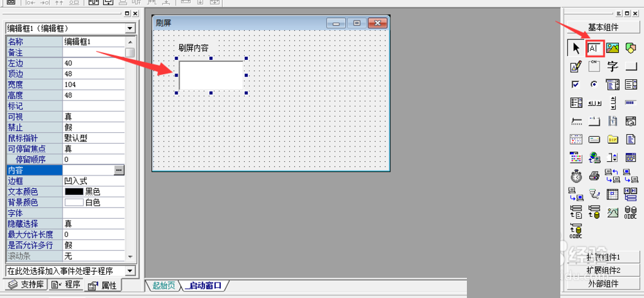Select the 最大允许长度 property row

click(x=66, y=234)
